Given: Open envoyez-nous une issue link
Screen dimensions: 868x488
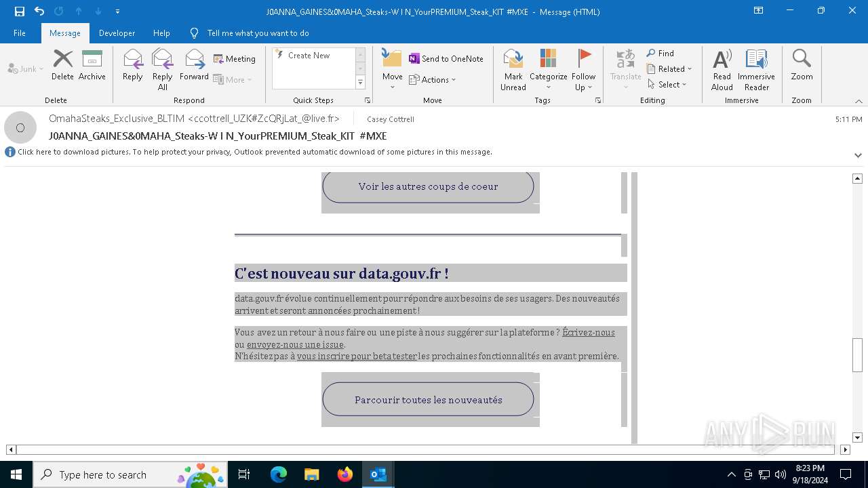Looking at the screenshot, I should (295, 344).
